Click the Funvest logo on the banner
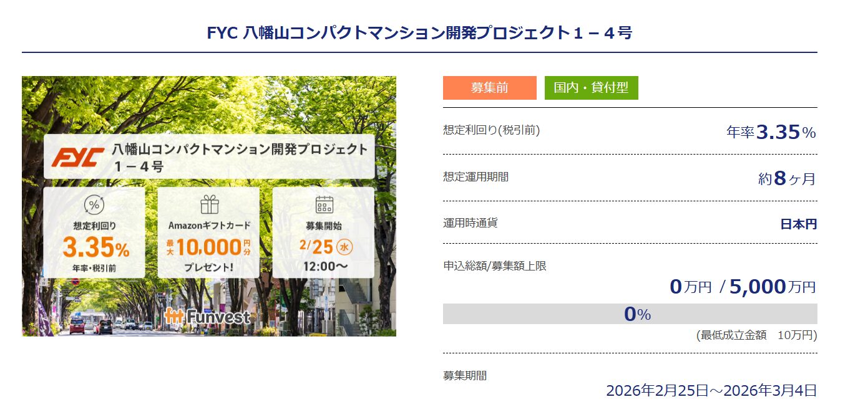This screenshot has width=868, height=407. coord(208,317)
